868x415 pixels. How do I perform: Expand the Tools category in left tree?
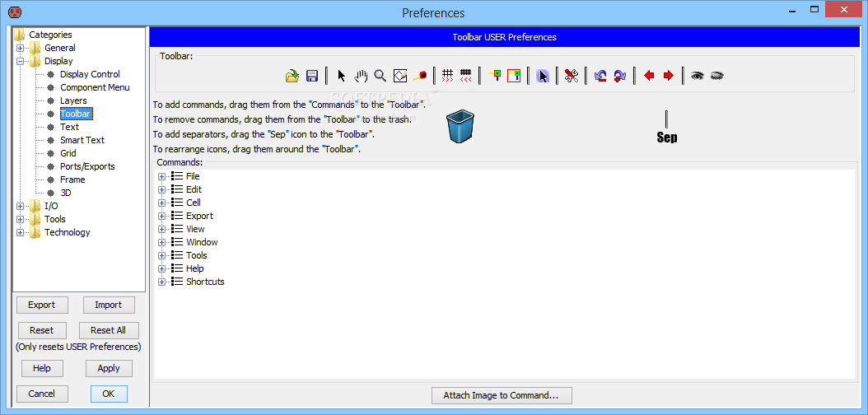click(20, 219)
